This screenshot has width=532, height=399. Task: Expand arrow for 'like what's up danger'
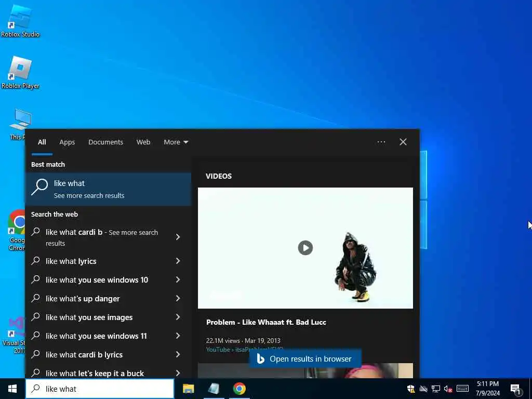(178, 298)
